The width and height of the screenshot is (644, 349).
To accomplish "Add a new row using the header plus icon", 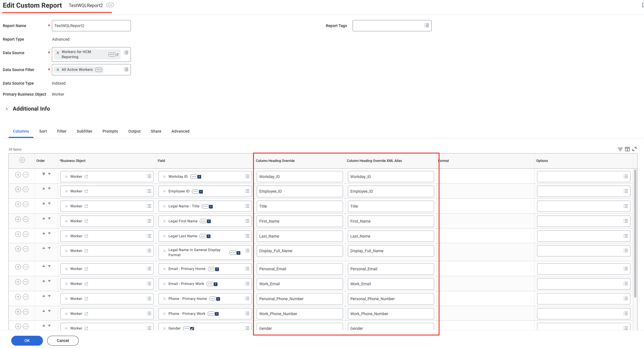I will coord(22,160).
